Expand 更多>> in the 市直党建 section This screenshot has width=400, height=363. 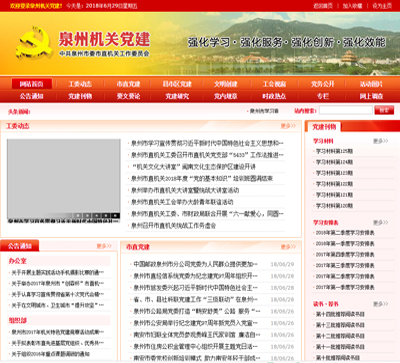[288, 247]
